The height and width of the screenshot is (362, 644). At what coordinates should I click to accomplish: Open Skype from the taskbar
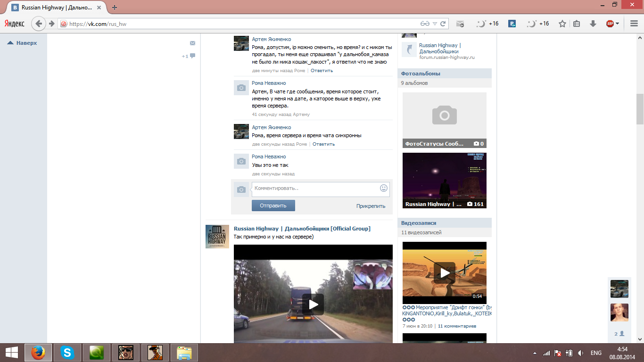[x=67, y=353]
